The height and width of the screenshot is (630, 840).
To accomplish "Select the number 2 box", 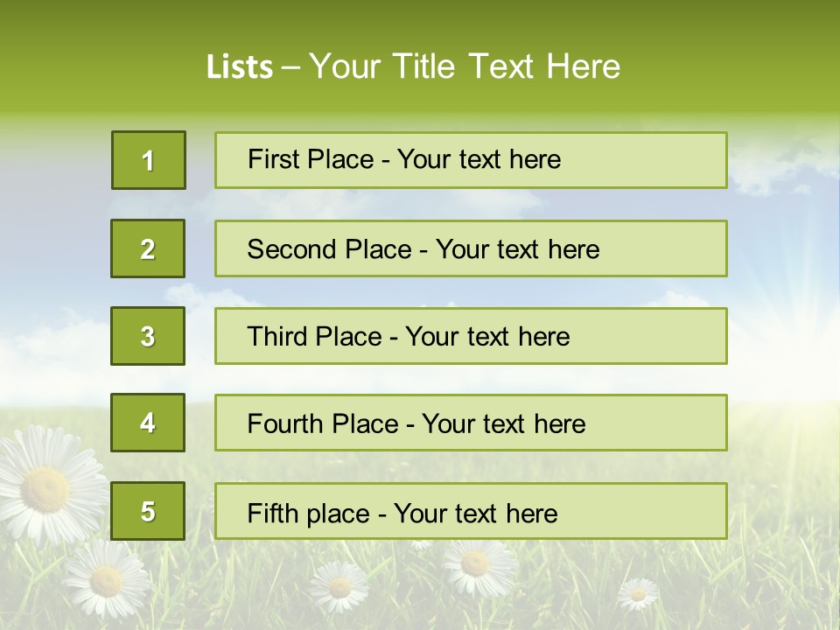I will pos(148,248).
